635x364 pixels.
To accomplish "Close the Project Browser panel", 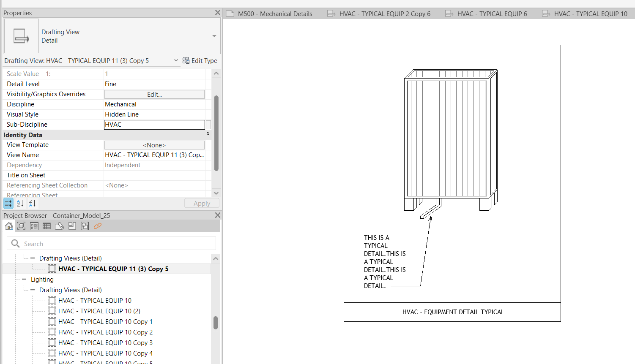I will [217, 215].
